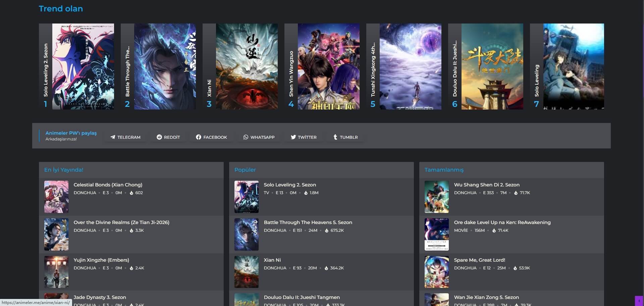Image resolution: width=644 pixels, height=306 pixels.
Task: Open Douluo Dalu II: Jueshi Tangmen link
Action: tap(302, 297)
